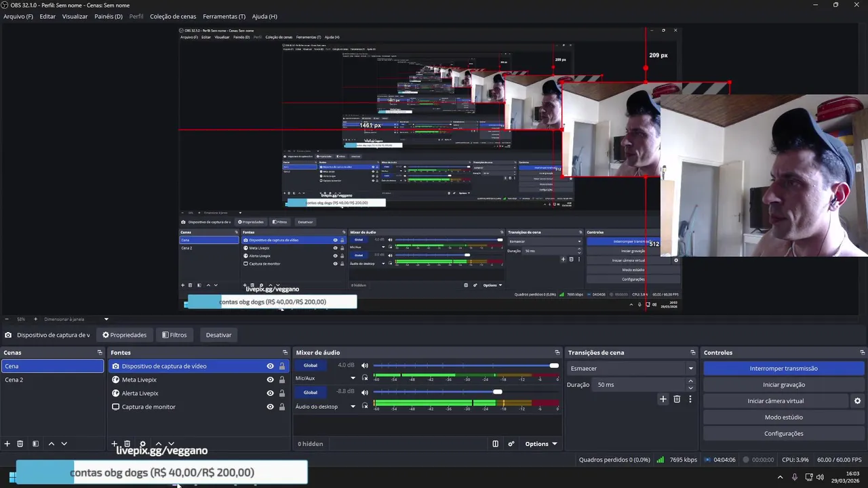Add a new scene in Cenas panel
Screen dimensions: 868x488
7,444
